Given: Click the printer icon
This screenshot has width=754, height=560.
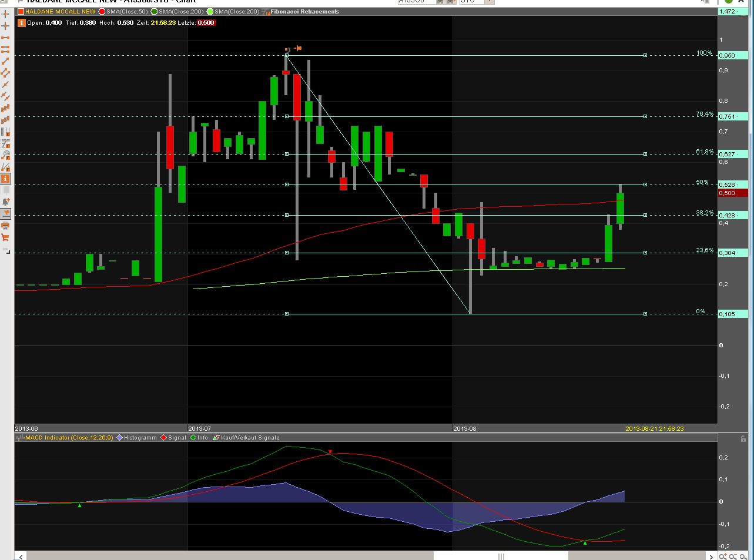Looking at the screenshot, I should (5, 226).
